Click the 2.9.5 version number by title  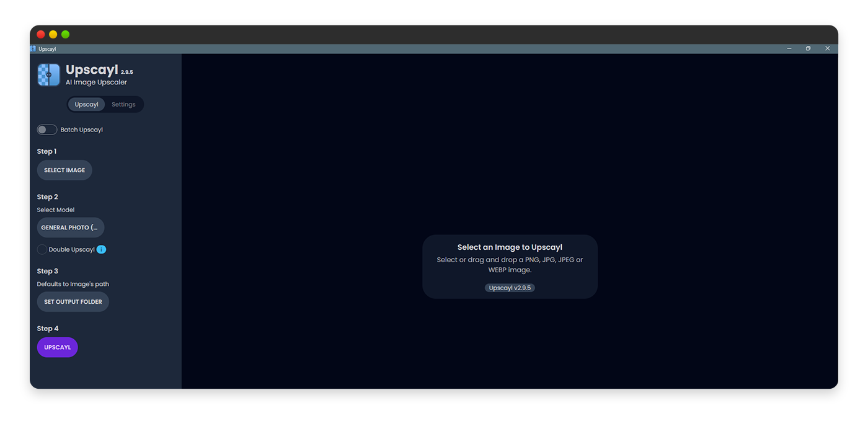(x=127, y=72)
